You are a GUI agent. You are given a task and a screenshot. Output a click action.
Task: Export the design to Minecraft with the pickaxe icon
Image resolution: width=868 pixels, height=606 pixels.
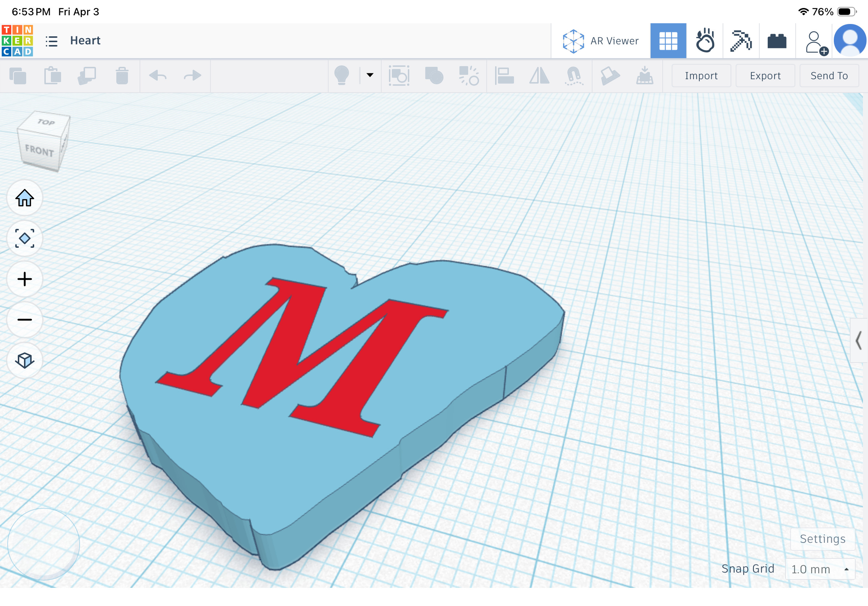741,40
